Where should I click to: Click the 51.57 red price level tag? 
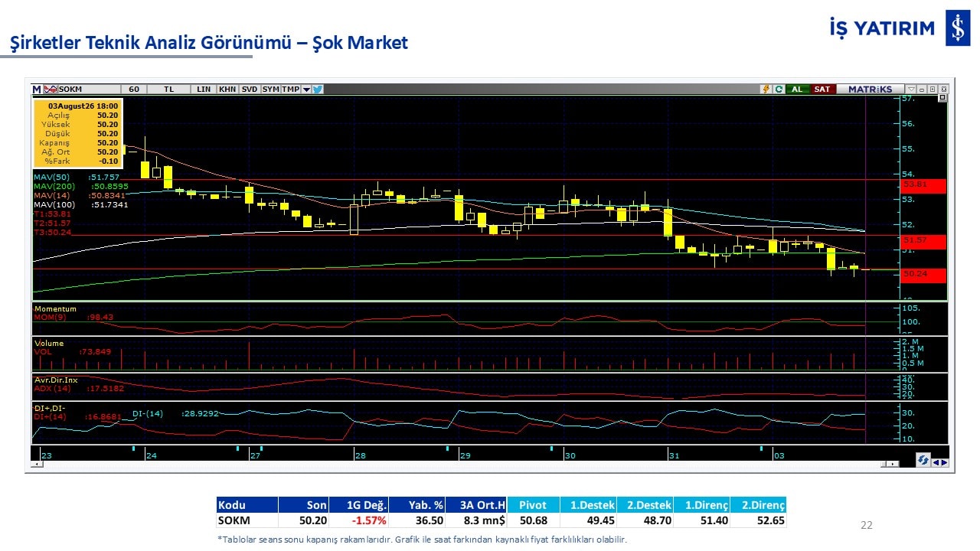coord(923,241)
